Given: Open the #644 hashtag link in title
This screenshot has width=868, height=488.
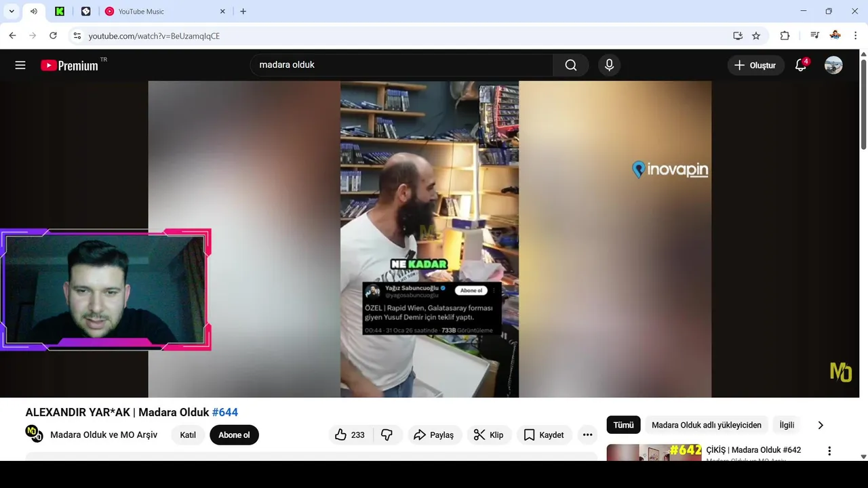Looking at the screenshot, I should tap(225, 412).
